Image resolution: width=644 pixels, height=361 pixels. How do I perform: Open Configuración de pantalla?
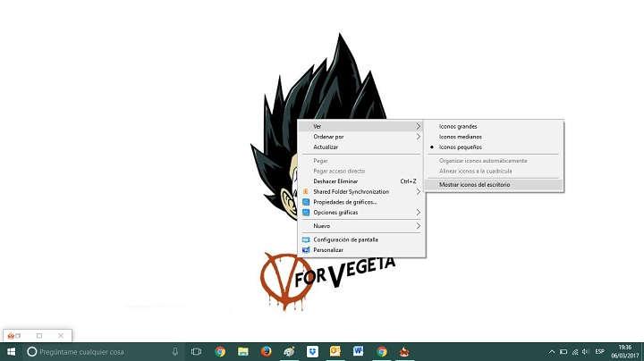pos(345,239)
